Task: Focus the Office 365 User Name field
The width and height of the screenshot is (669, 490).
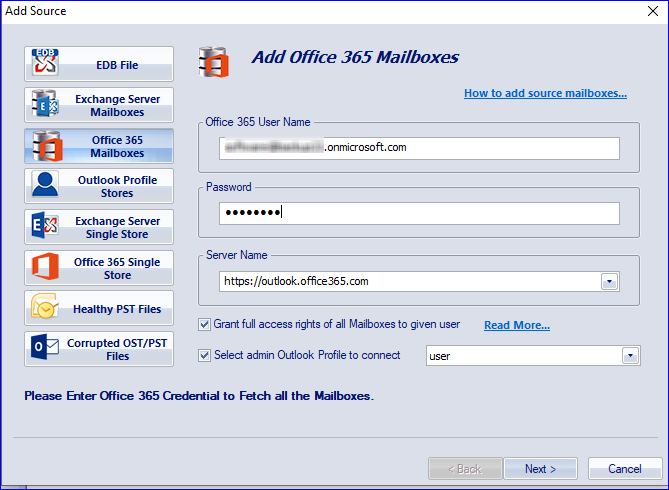Action: 419,148
